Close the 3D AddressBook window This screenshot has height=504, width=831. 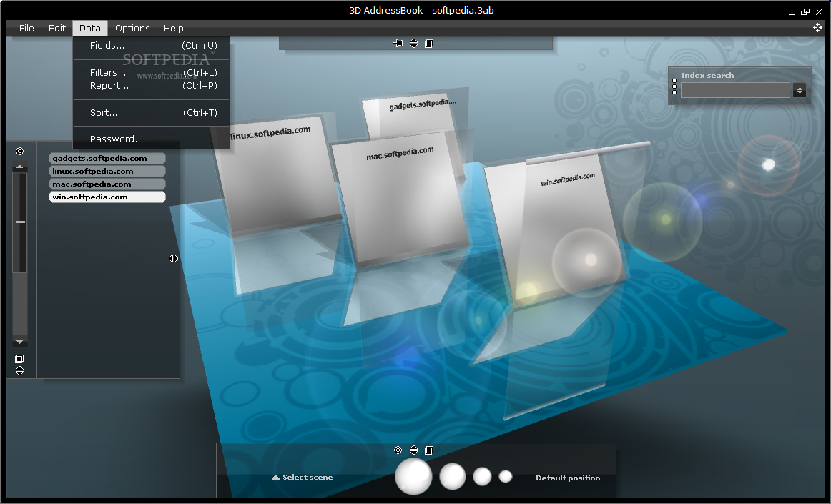coord(820,11)
